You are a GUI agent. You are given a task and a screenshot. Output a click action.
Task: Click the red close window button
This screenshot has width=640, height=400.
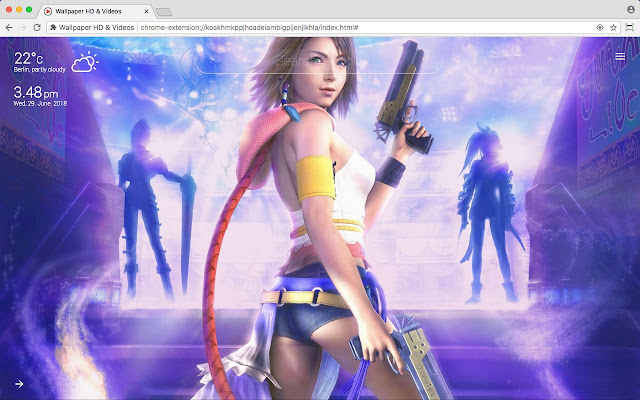pos(9,9)
